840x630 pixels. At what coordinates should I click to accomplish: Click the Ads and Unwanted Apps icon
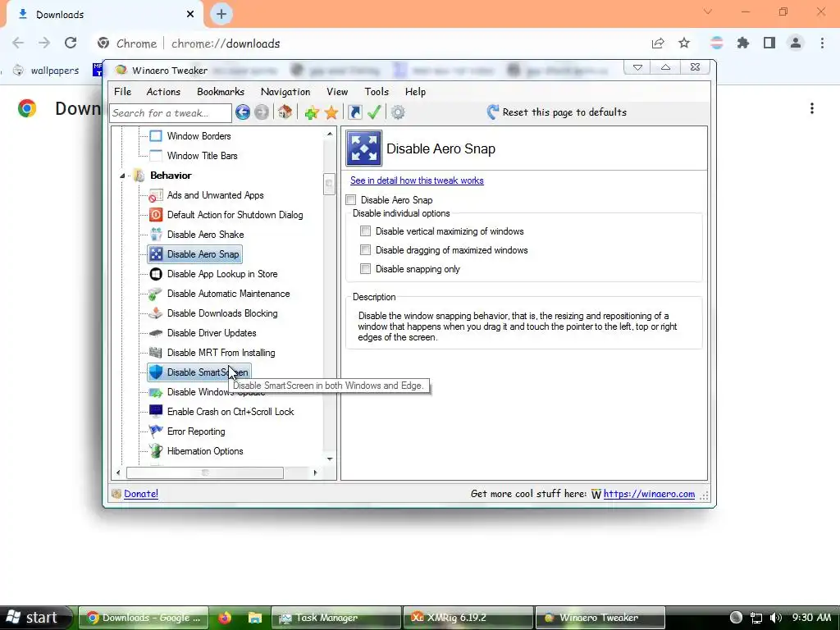tap(155, 195)
